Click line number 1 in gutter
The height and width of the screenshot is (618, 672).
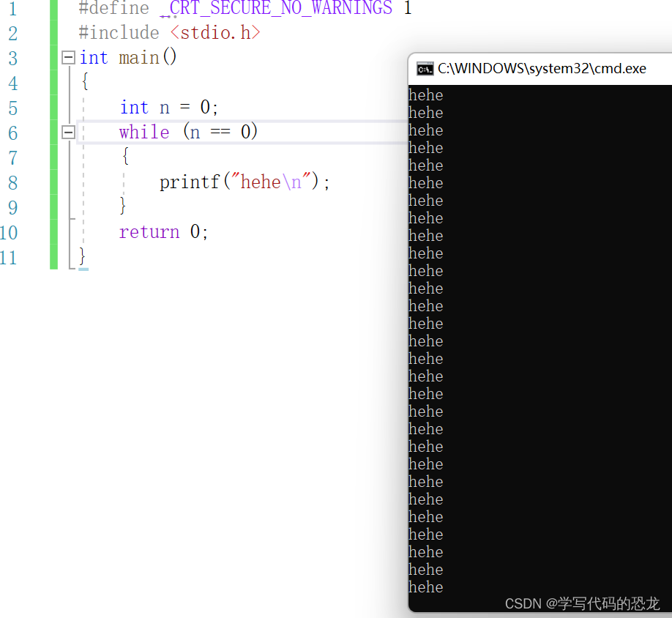tap(13, 9)
